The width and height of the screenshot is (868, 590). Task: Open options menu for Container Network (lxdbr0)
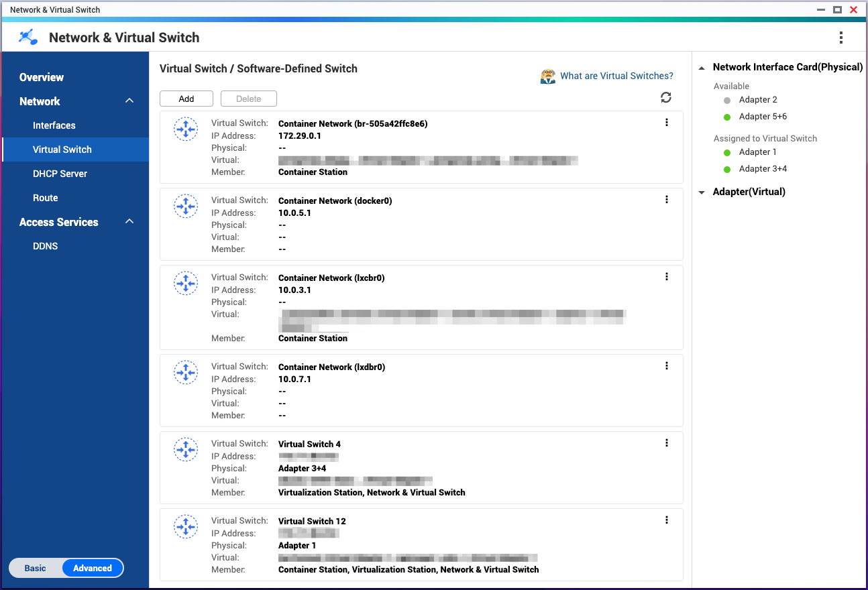pos(666,366)
